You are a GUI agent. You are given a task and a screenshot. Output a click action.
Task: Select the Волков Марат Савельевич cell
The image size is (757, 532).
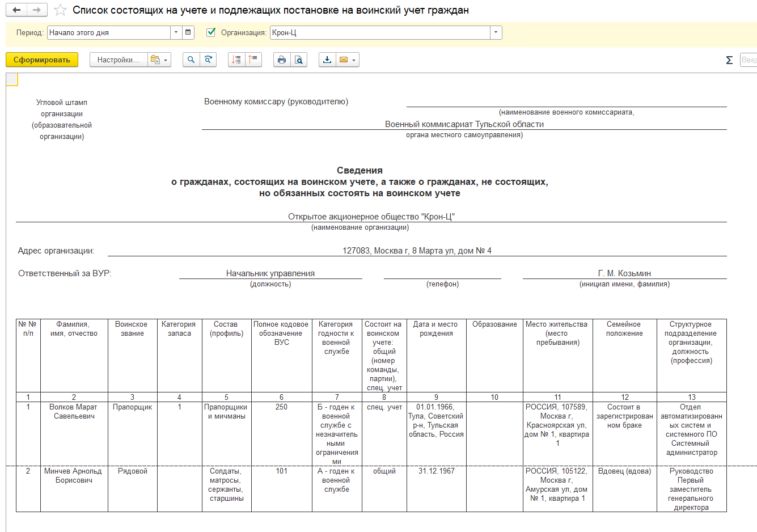74,434
